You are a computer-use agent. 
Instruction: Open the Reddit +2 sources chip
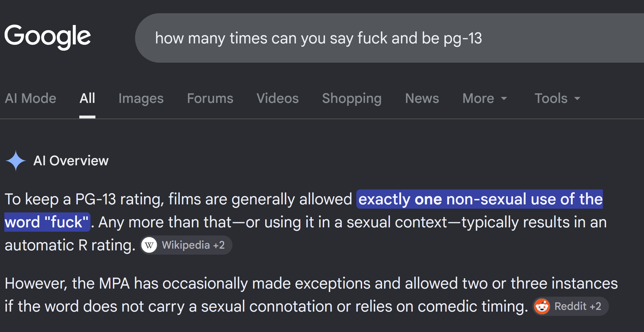(x=570, y=306)
